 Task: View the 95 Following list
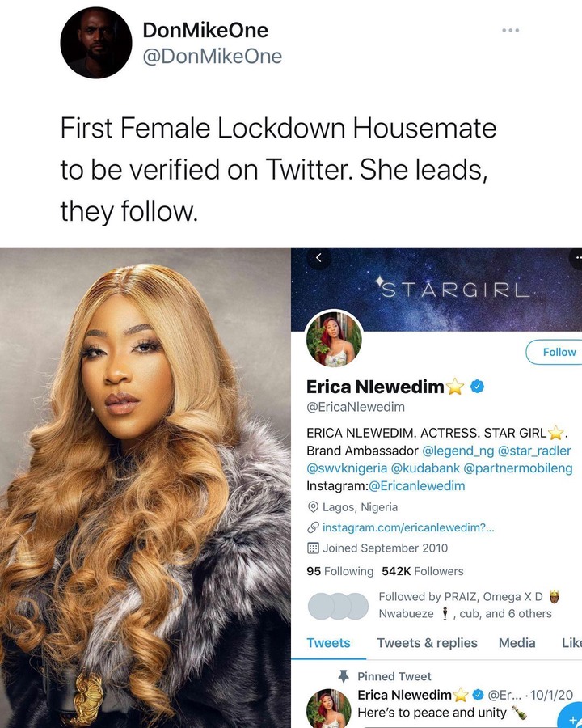coord(339,571)
